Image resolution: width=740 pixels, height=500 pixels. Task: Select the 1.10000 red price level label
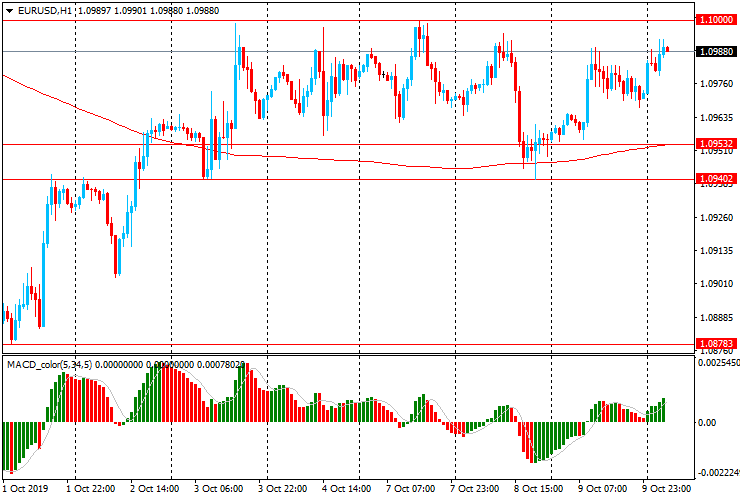(x=716, y=20)
